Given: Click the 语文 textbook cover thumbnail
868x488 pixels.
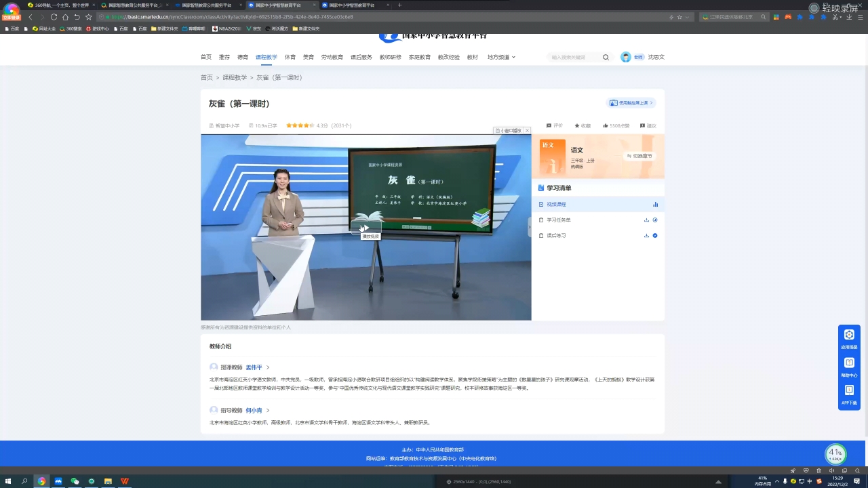Looking at the screenshot, I should point(552,157).
